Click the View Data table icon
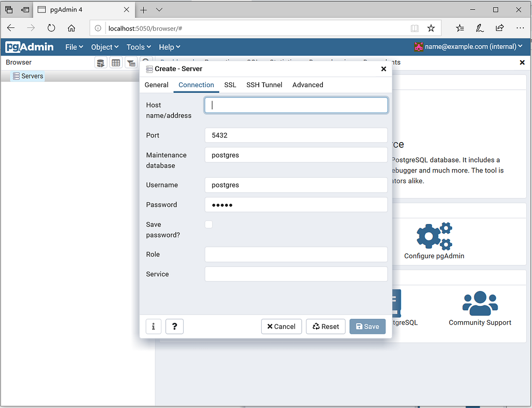This screenshot has width=532, height=408. 116,63
